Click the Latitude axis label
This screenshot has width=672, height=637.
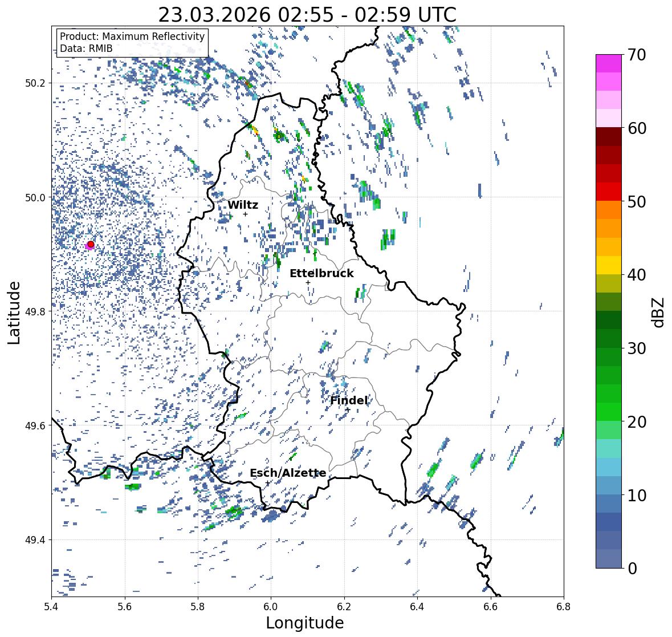pos(14,313)
